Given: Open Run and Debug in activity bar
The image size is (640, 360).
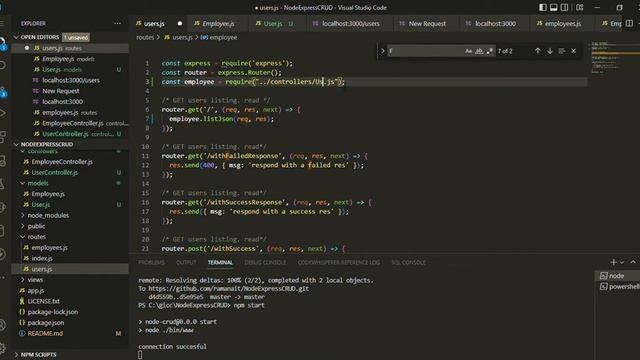Looking at the screenshot, I should click(x=3, y=113).
